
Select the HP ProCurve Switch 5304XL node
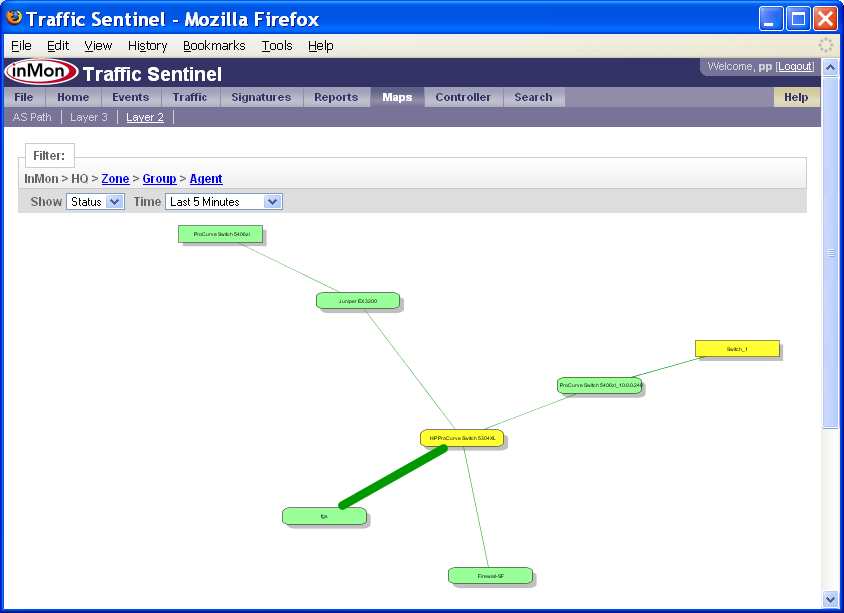click(462, 438)
